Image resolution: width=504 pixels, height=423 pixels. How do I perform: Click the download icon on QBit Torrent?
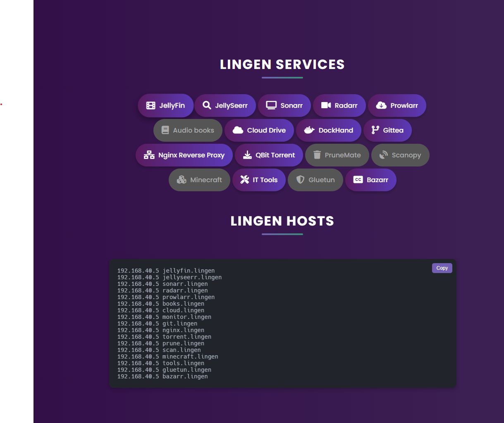[x=247, y=155]
